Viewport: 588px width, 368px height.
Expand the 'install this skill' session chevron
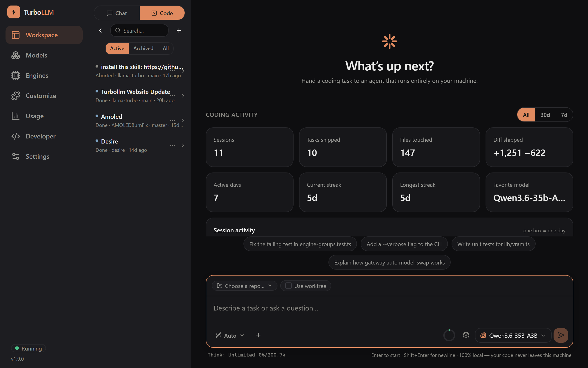pos(183,71)
